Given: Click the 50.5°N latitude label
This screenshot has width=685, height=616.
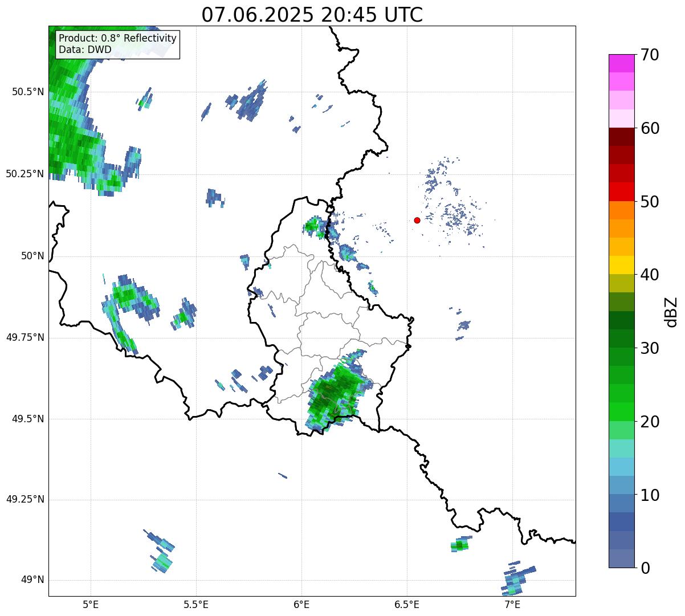Looking at the screenshot, I should tap(27, 92).
